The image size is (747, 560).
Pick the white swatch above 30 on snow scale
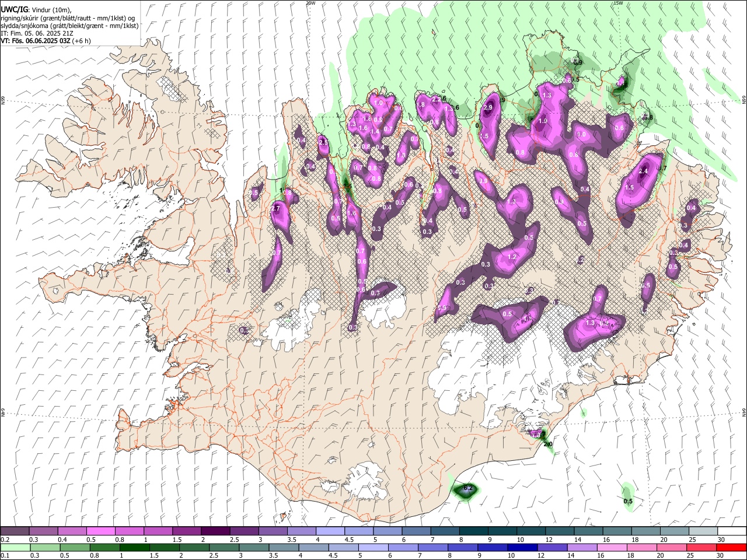coord(732,531)
